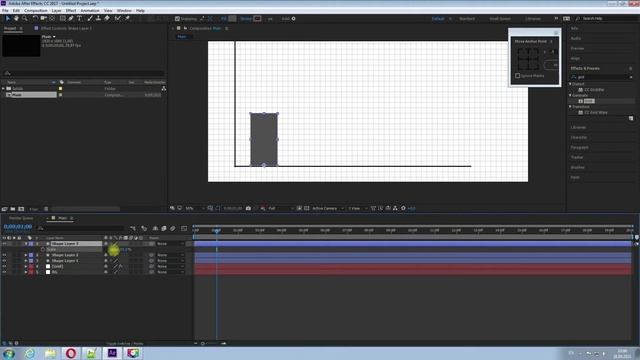The image size is (640, 360).
Task: Hide Shape Layer 2 with its eye icon
Action: 4,255
